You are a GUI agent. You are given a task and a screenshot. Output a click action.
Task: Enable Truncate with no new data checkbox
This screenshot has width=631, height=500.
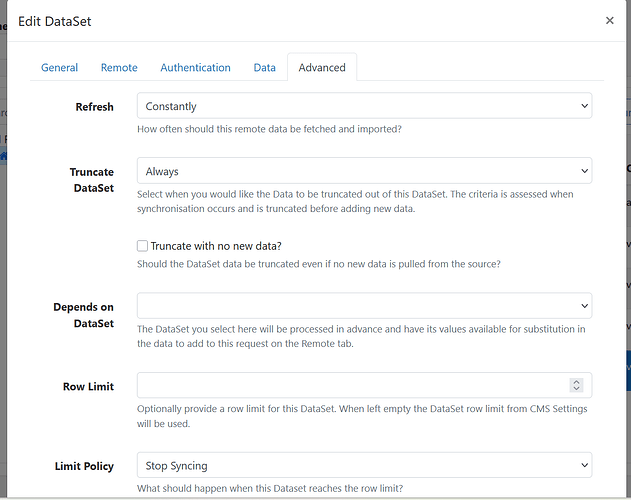coord(142,246)
